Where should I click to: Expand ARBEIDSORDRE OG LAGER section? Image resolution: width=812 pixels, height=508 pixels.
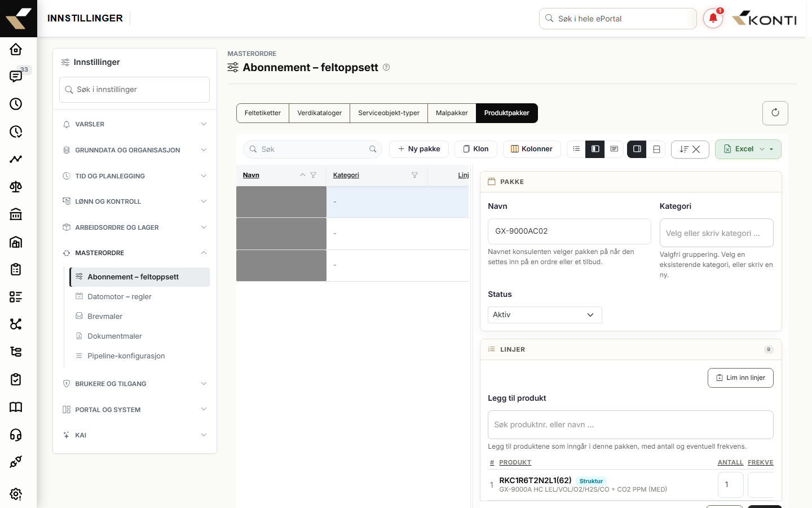pos(135,227)
